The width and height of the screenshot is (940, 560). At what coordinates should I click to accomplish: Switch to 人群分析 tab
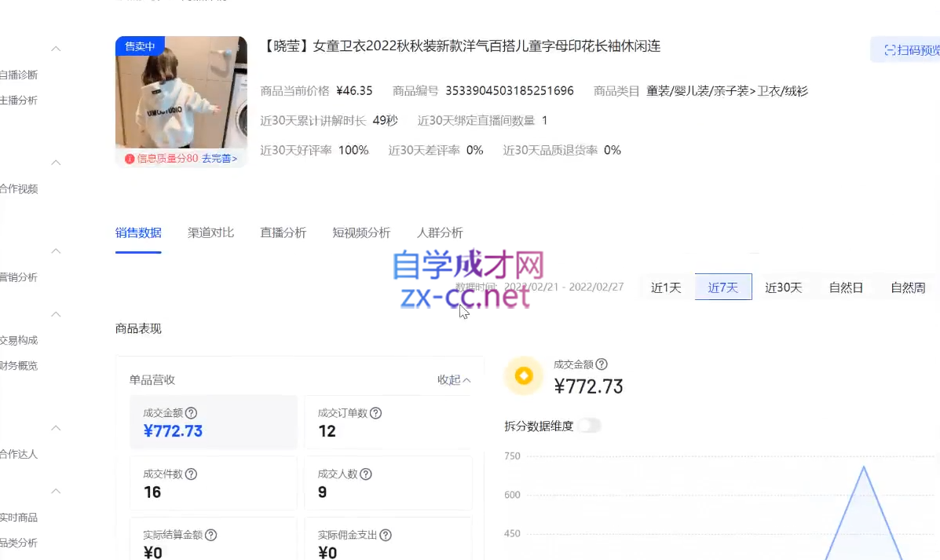440,232
